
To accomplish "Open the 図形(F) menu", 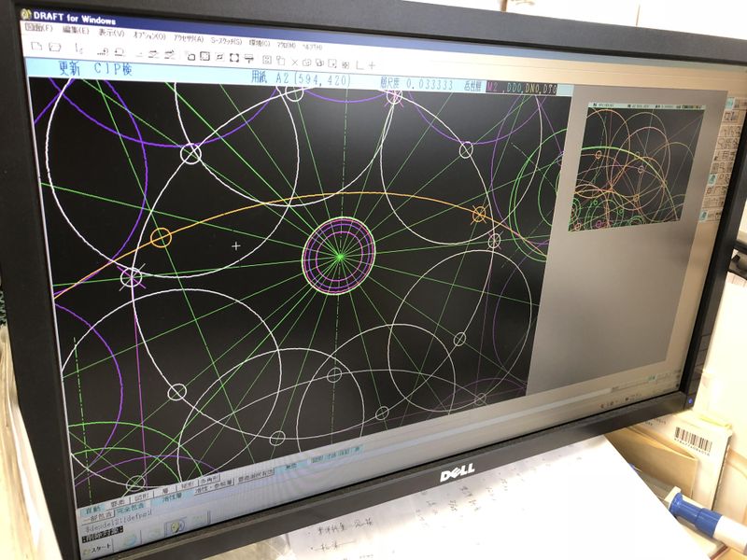I will click(38, 30).
